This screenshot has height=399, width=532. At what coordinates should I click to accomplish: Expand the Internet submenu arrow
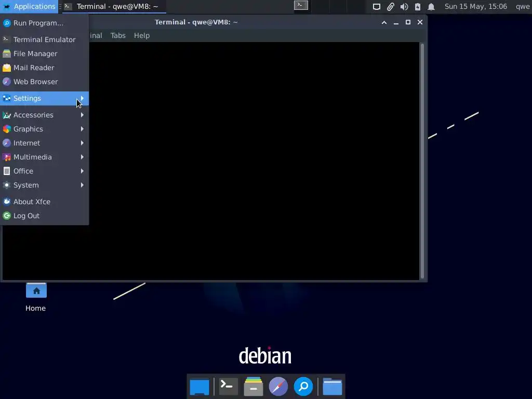82,143
